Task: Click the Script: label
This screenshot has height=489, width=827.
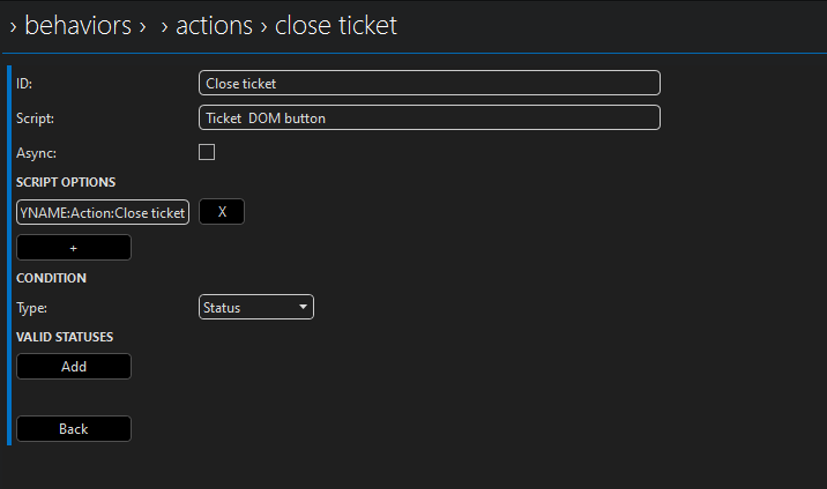Action: click(x=35, y=119)
